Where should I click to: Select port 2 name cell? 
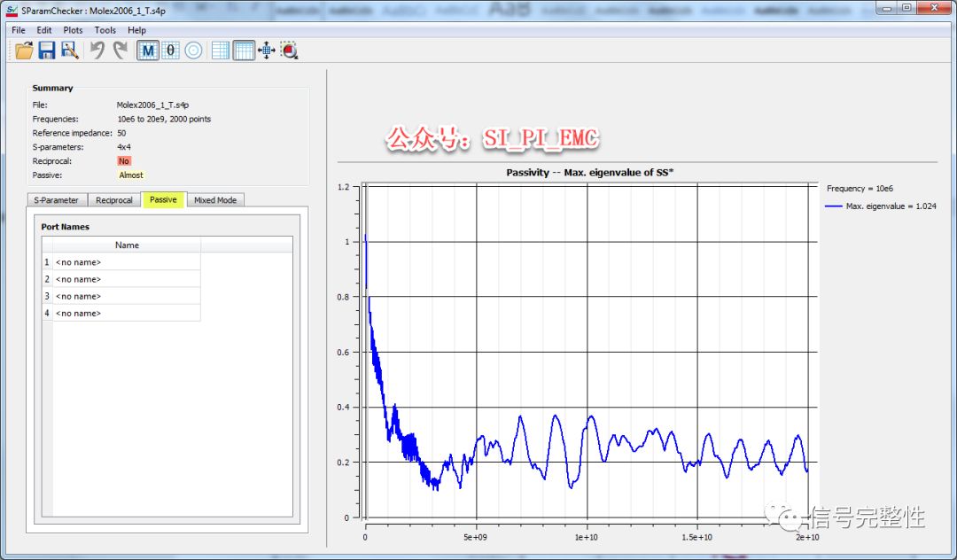(x=127, y=279)
